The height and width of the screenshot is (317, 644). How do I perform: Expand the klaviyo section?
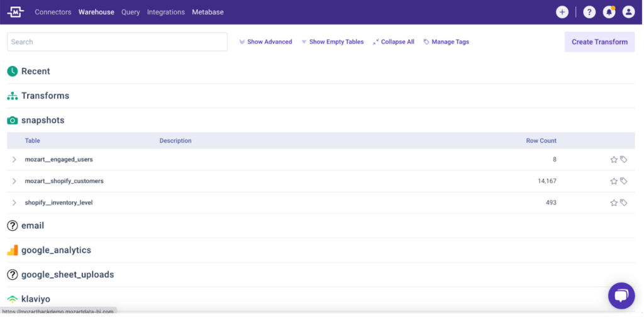36,299
